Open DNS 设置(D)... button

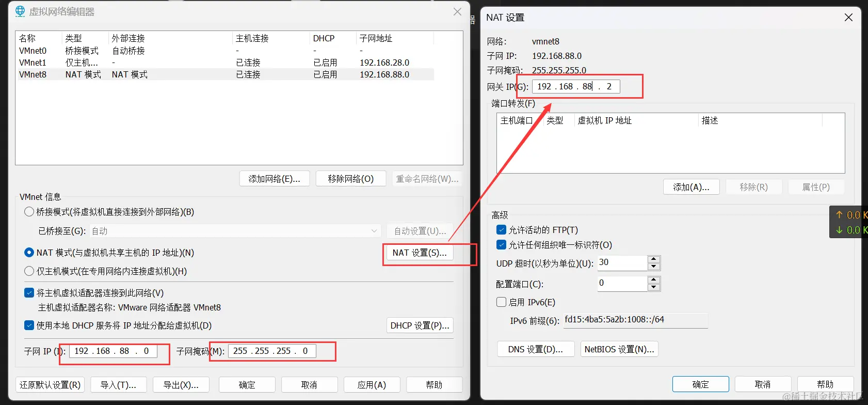pyautogui.click(x=536, y=349)
